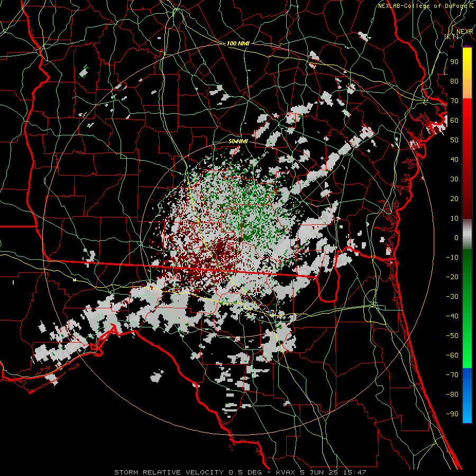476x476 pixels.
Task: Click the -40 value on the legend scale
Action: pos(452,316)
